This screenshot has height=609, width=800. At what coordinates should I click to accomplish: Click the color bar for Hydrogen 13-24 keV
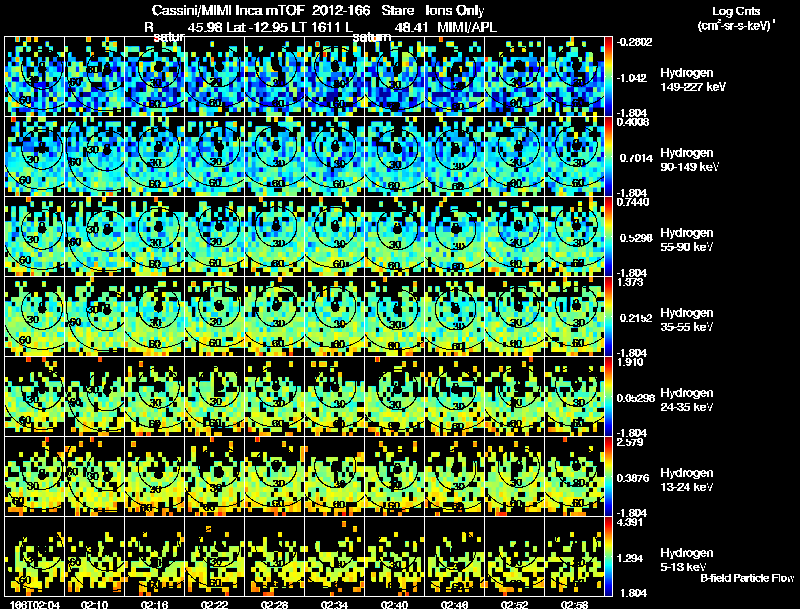coord(608,476)
